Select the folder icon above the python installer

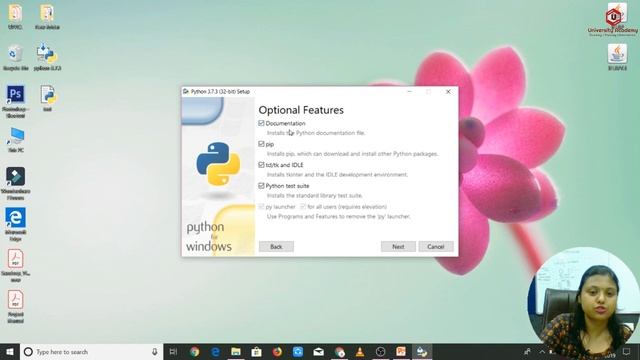[47, 17]
